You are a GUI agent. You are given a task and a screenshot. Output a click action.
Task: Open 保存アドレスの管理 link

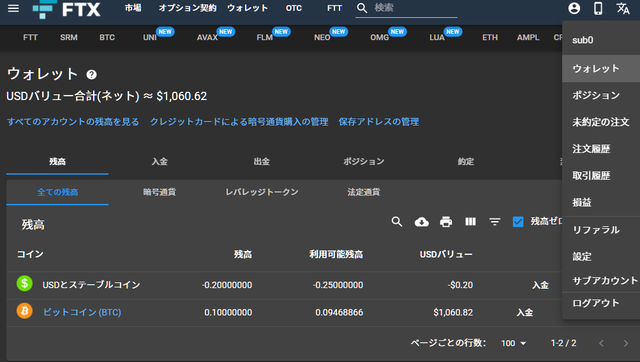[379, 122]
